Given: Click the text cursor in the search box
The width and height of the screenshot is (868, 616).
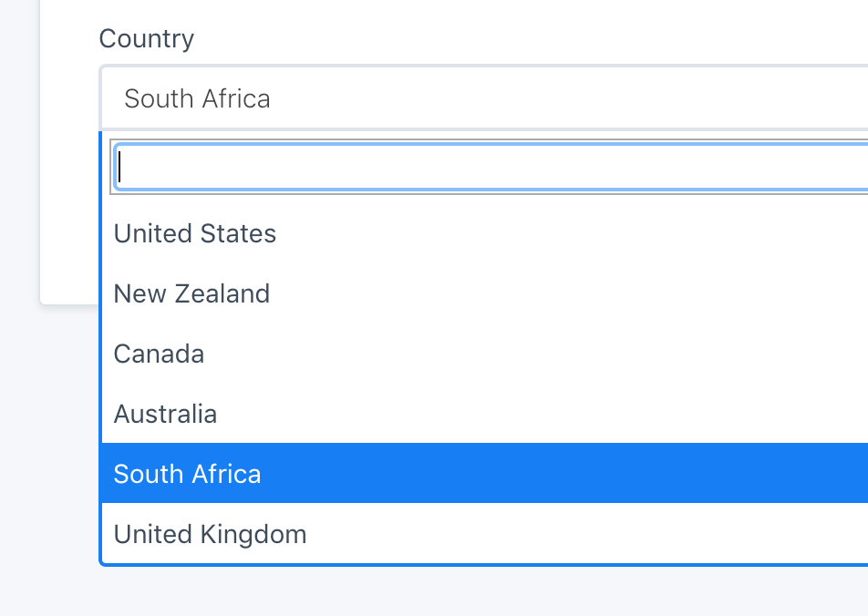Looking at the screenshot, I should coord(119,167).
